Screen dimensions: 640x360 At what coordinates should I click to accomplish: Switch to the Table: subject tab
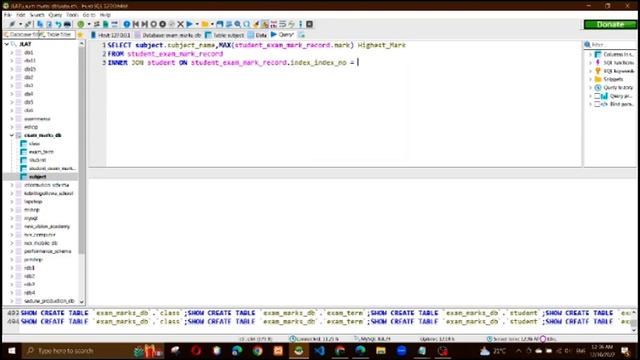tap(224, 35)
